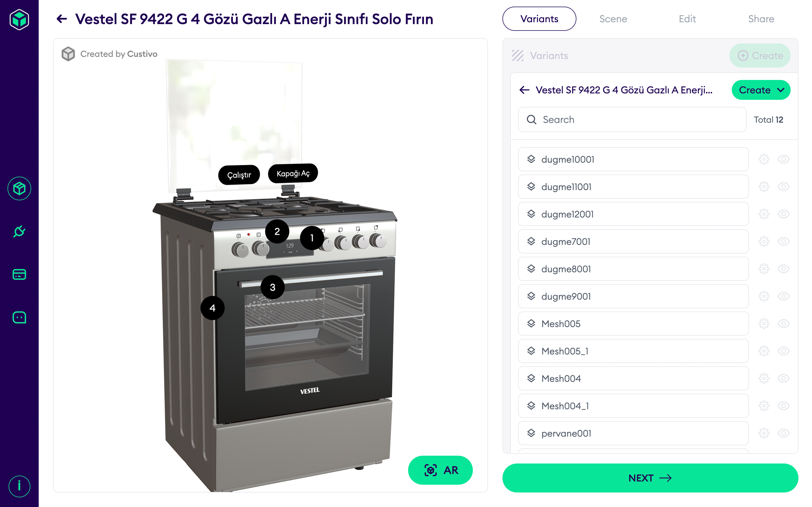Screen dimensions: 812x507
Task: Open the 3D models cube icon in sidebar
Action: pyautogui.click(x=19, y=188)
